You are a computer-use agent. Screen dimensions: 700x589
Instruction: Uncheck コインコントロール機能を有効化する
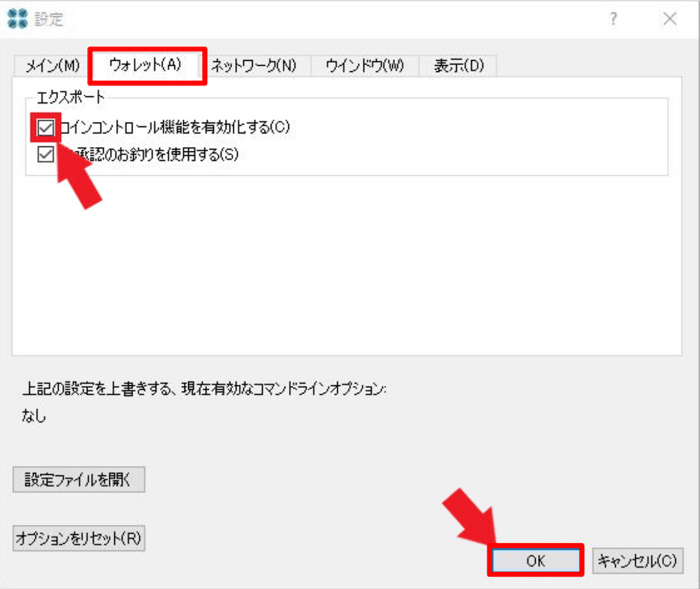(x=44, y=127)
